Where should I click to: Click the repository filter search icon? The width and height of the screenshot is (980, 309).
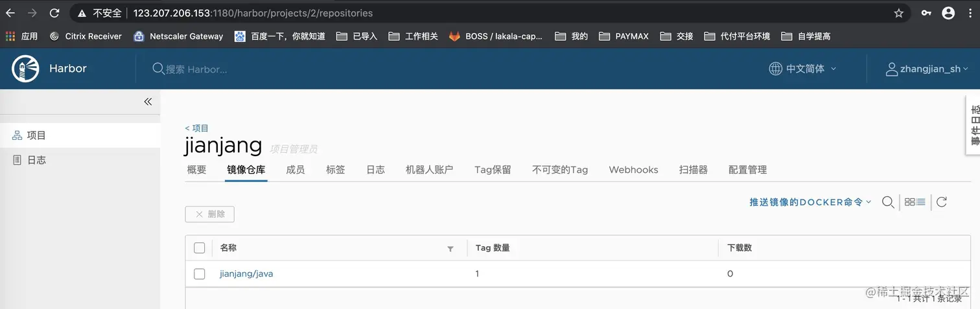[888, 202]
